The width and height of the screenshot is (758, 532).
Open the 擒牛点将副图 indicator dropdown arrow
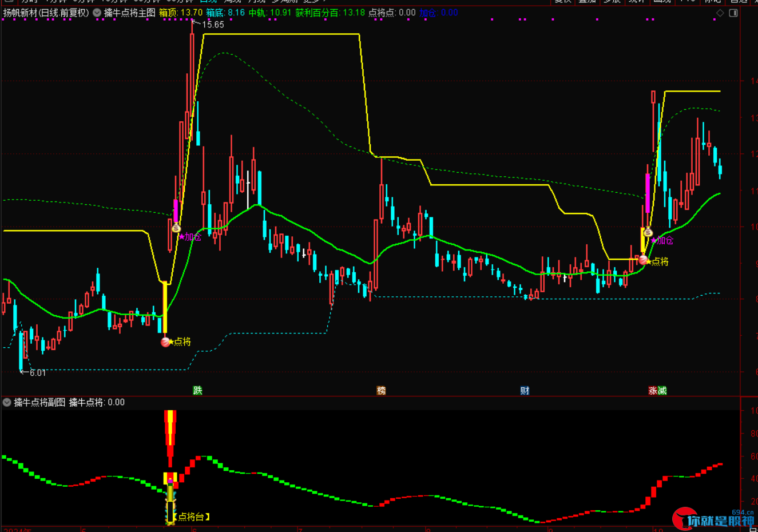point(7,402)
